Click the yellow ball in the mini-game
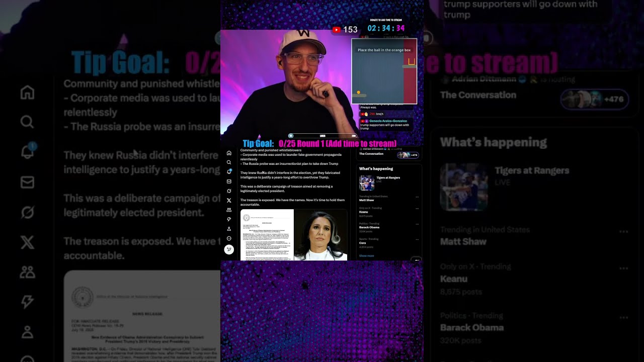The width and height of the screenshot is (644, 362). click(358, 93)
